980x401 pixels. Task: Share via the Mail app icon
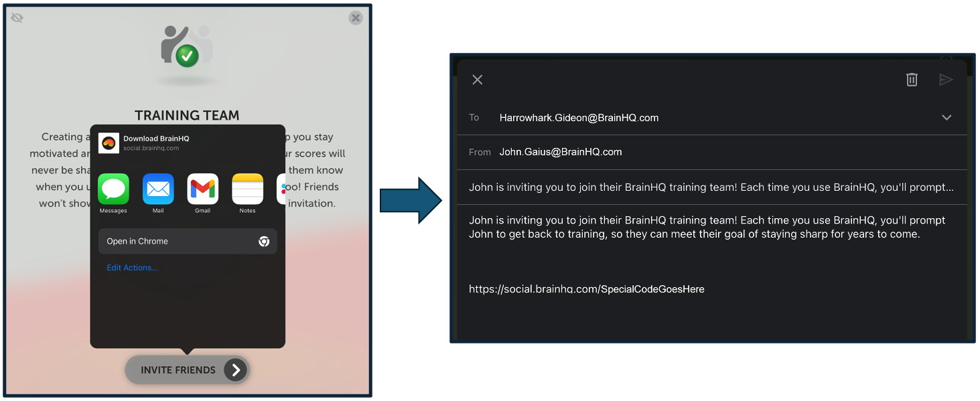point(158,189)
